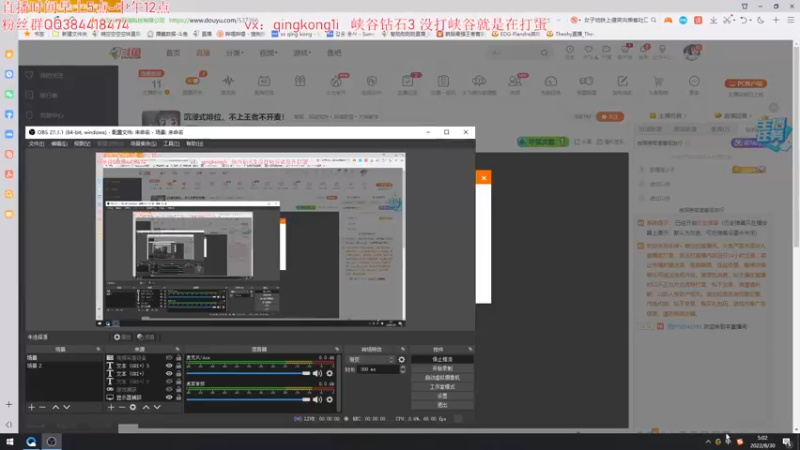The image size is (800, 450).
Task: Click the Douyu user avatar
Action: [x=692, y=52]
